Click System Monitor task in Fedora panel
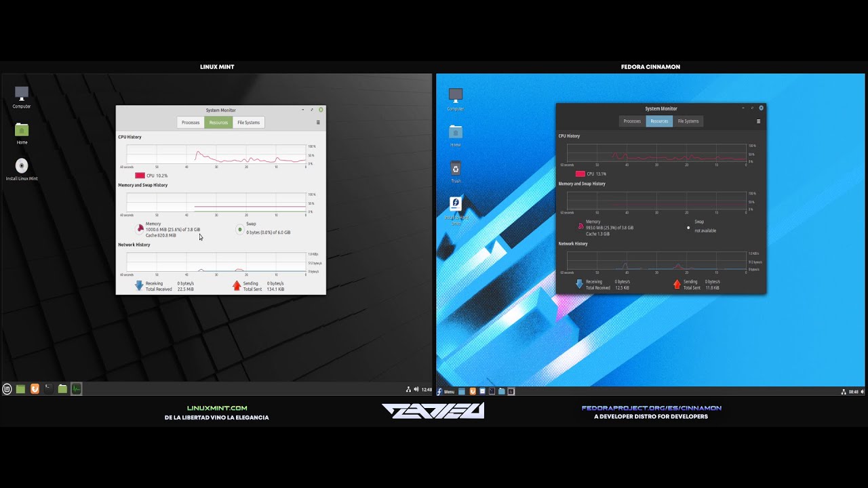 [511, 391]
